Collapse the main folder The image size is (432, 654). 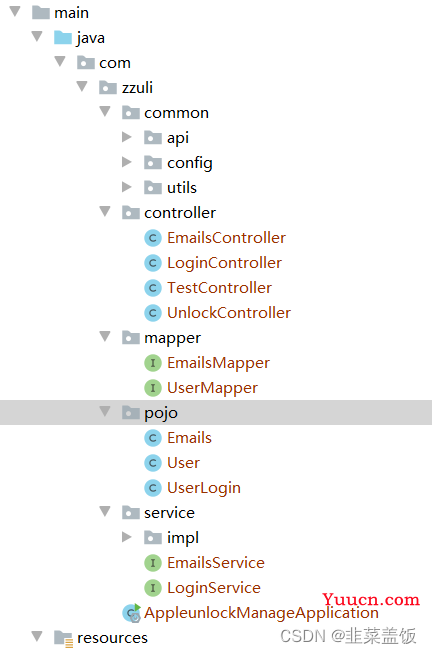(x=15, y=11)
